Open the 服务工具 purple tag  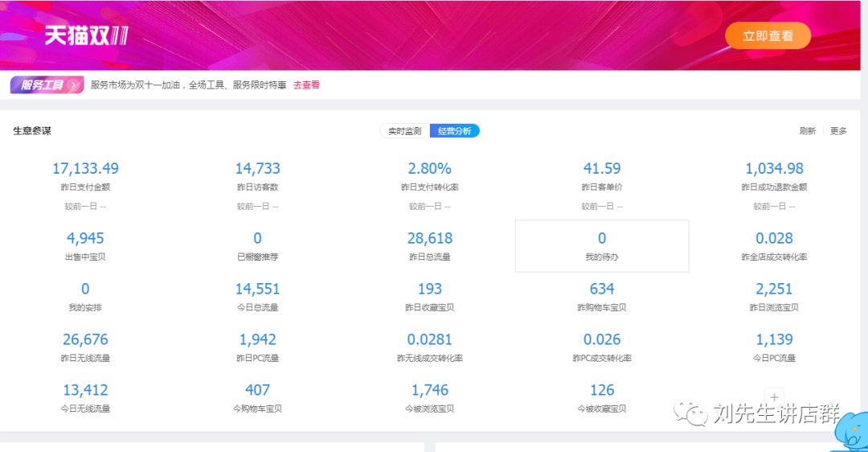[47, 84]
